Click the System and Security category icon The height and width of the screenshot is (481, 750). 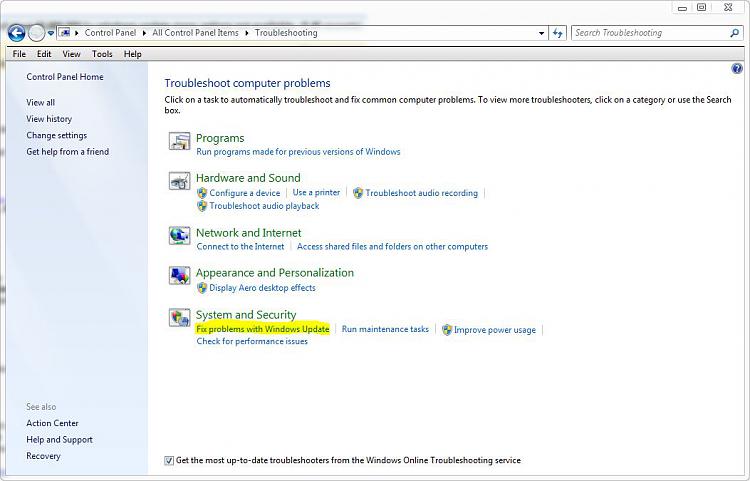[x=179, y=318]
